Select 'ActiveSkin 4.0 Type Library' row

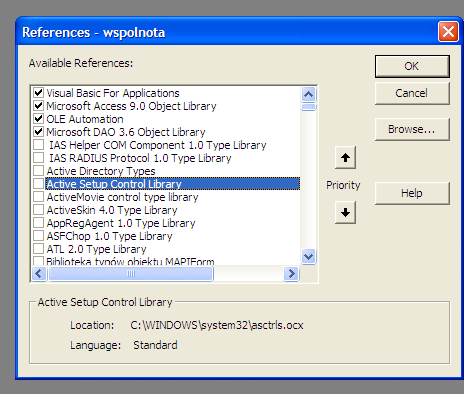click(112, 210)
